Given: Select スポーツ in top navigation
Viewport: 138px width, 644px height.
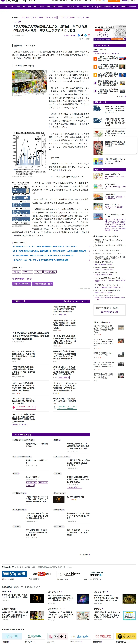Looking at the screenshot, I should [42, 7].
